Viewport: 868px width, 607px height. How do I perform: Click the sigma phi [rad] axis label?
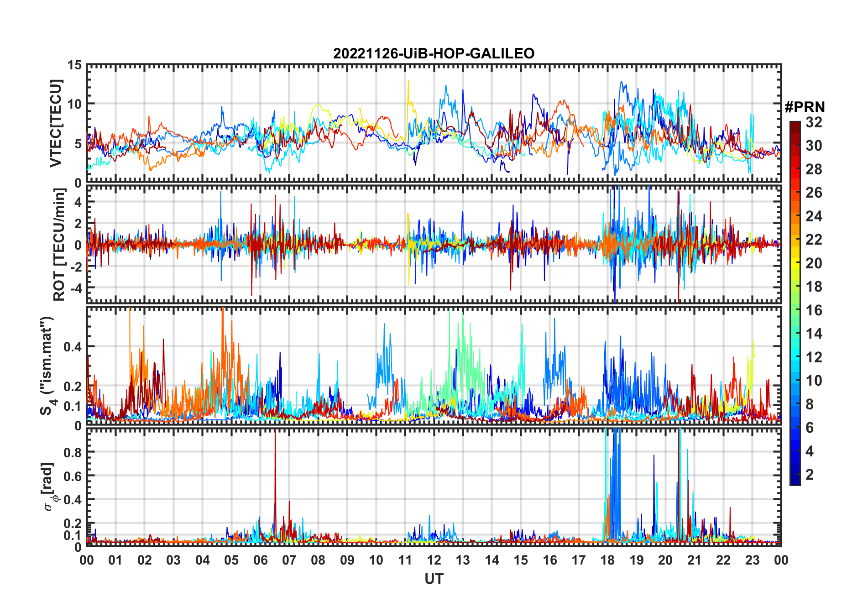pyautogui.click(x=50, y=487)
